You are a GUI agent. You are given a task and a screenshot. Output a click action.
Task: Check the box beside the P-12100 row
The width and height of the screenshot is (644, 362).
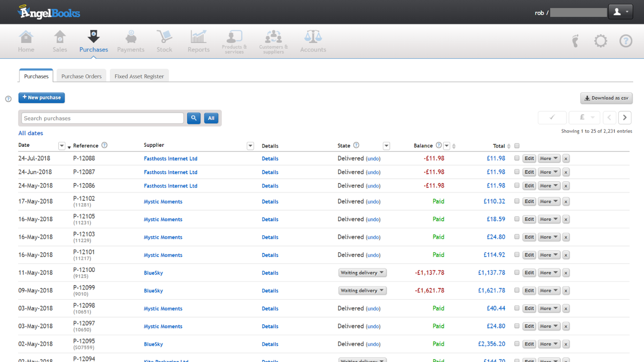[x=516, y=273]
